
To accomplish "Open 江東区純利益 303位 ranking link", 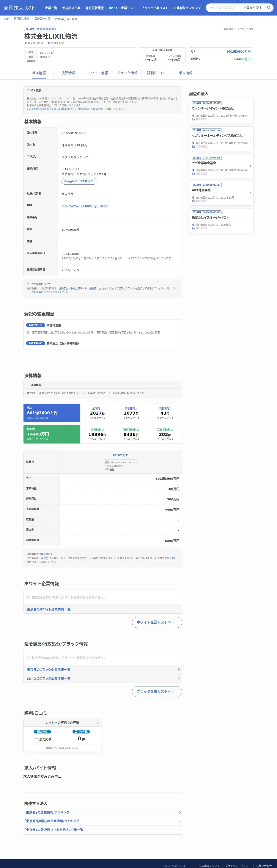I will pos(165,434).
